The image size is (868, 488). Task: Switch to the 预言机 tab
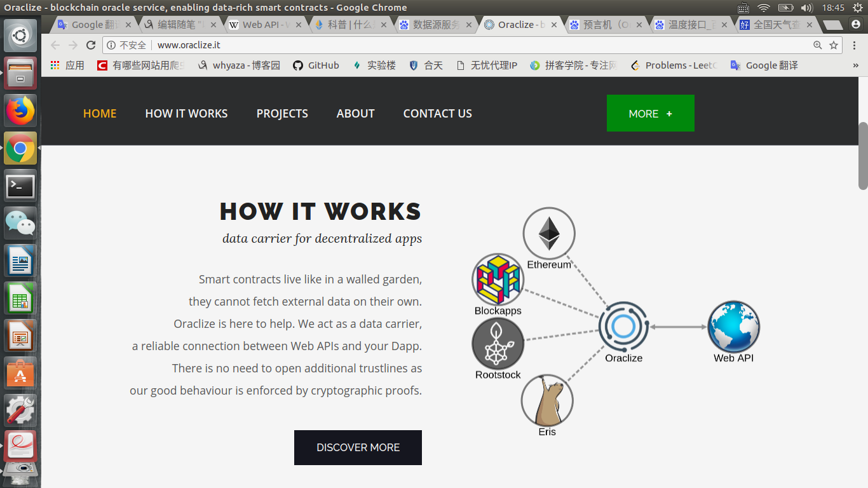point(607,25)
